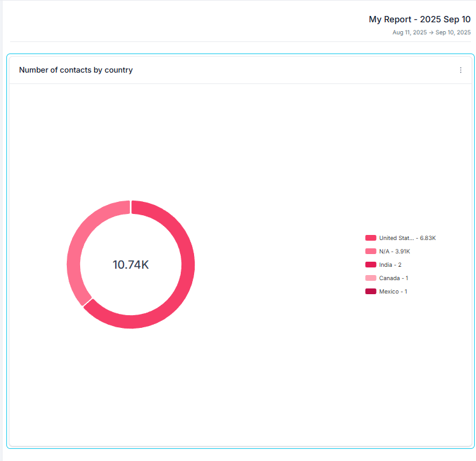The width and height of the screenshot is (476, 461).
Task: Click the Aug 11, 2025 start date
Action: 409,32
